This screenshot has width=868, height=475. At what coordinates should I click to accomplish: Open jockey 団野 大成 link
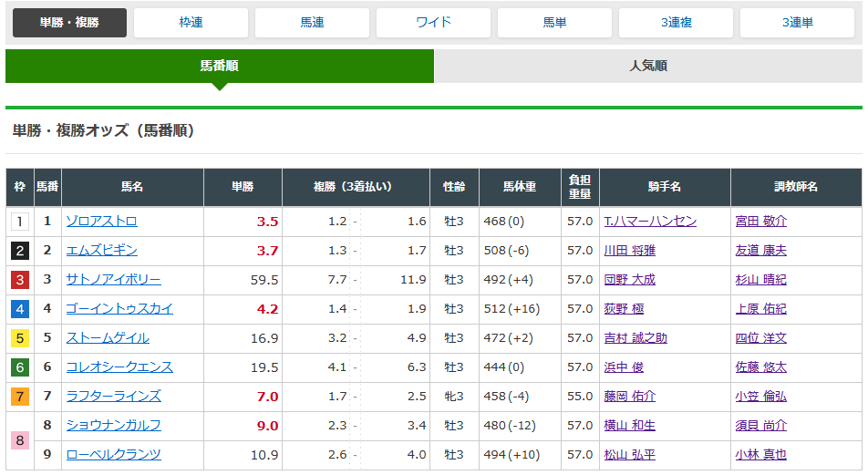pos(630,280)
